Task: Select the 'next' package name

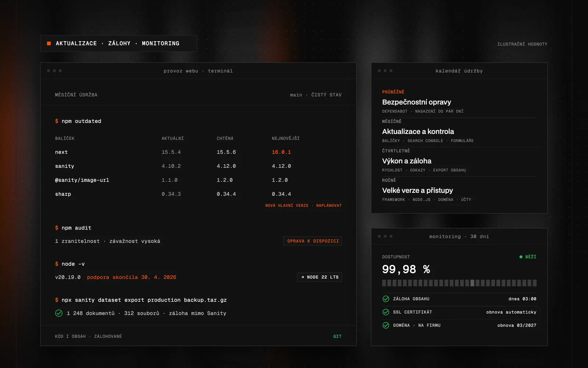Action: (61, 152)
